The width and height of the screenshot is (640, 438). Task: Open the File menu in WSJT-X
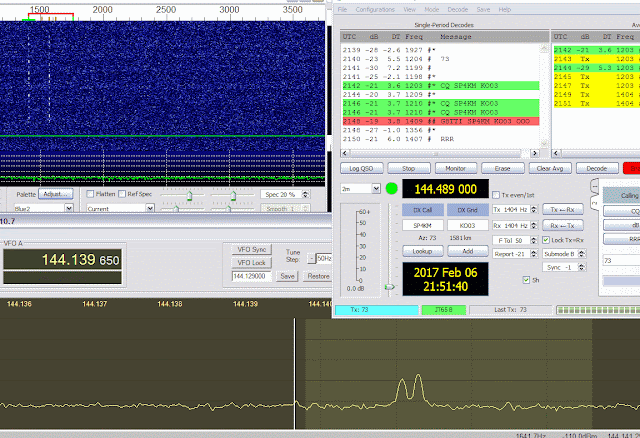point(342,9)
